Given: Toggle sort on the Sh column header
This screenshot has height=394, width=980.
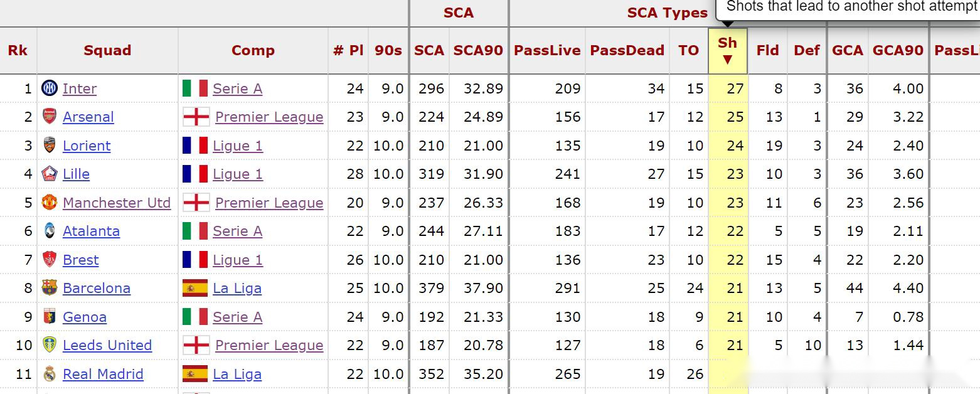Looking at the screenshot, I should coord(727,50).
